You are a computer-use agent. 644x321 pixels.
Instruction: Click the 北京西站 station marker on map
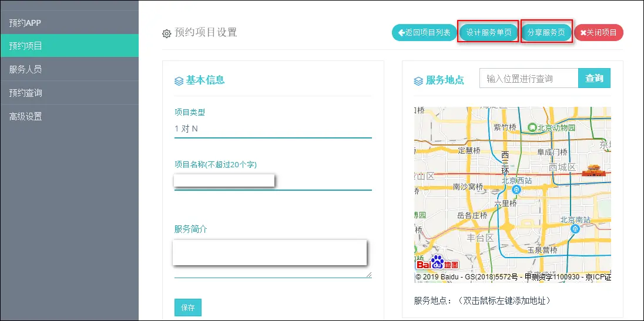click(516, 191)
